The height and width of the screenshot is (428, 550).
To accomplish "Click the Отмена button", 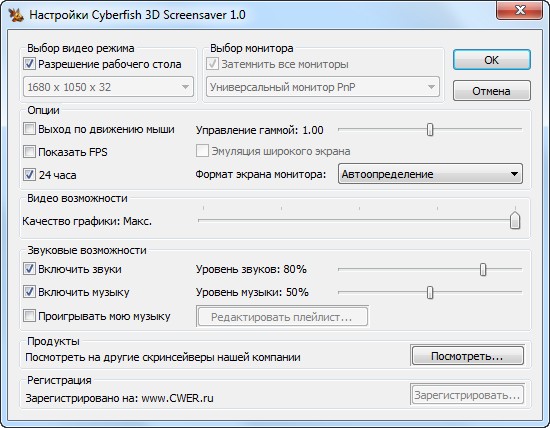I will 491,91.
